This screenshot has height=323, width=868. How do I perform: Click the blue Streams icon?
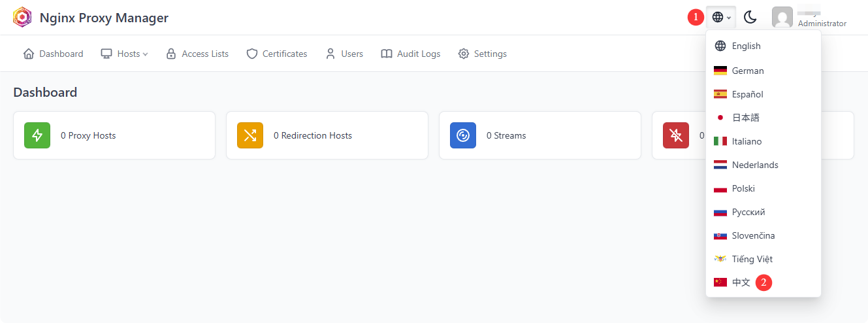pos(463,135)
